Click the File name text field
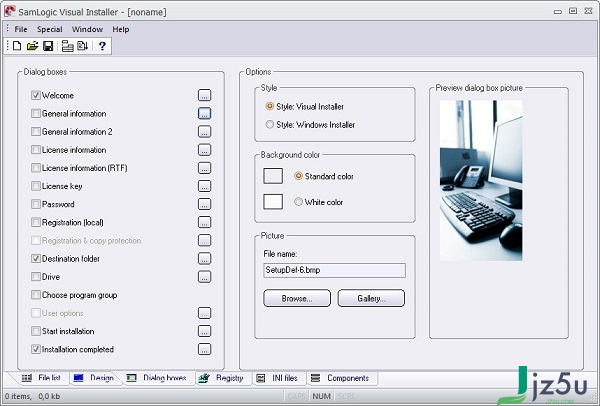 334,270
